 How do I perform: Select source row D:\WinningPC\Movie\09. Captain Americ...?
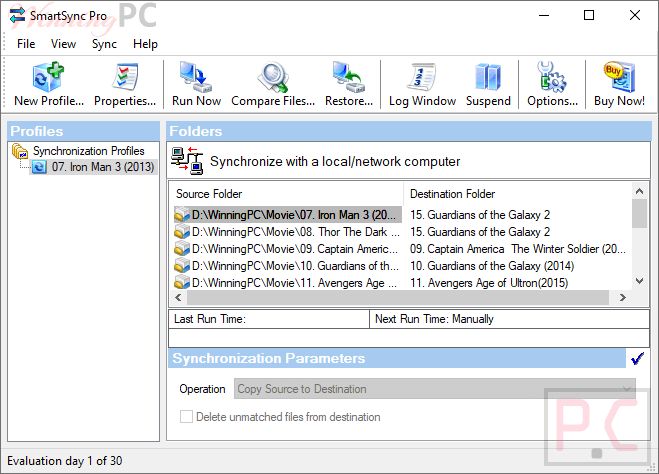295,249
